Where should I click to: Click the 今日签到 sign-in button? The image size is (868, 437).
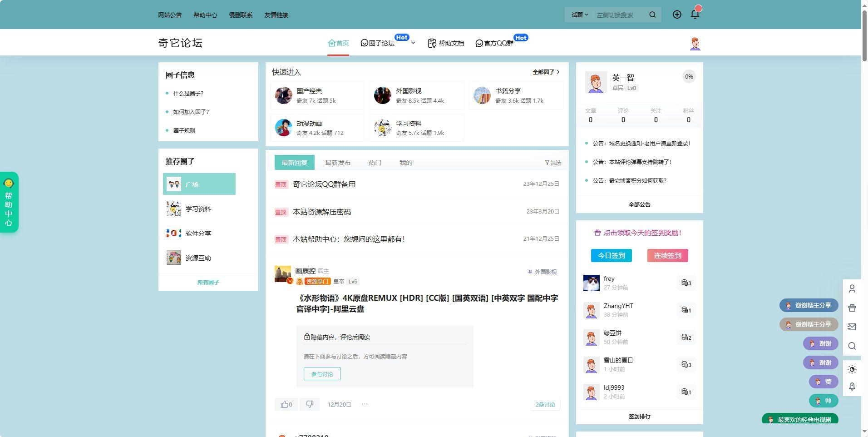tap(611, 255)
